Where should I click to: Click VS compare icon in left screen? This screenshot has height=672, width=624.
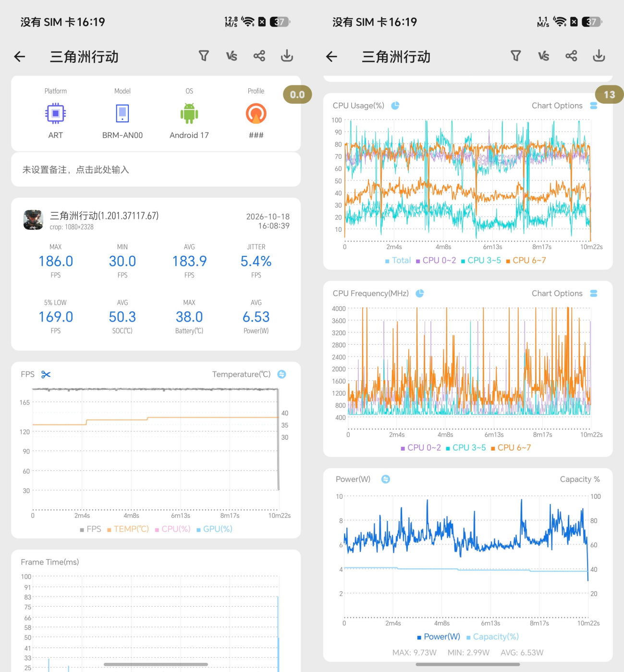pyautogui.click(x=232, y=56)
